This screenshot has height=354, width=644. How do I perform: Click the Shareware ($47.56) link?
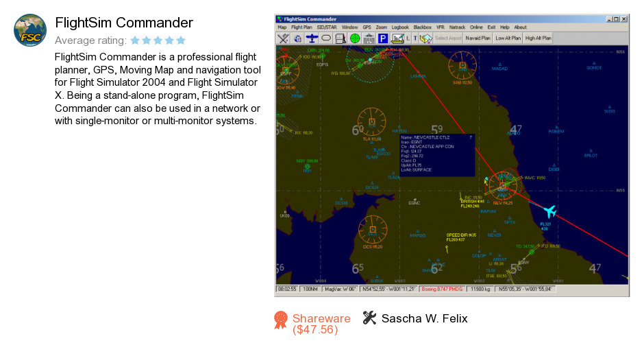point(321,324)
